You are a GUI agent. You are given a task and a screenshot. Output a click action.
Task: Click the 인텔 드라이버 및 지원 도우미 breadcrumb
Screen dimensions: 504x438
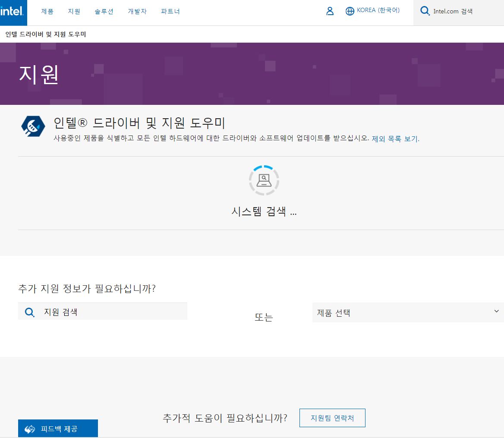46,34
